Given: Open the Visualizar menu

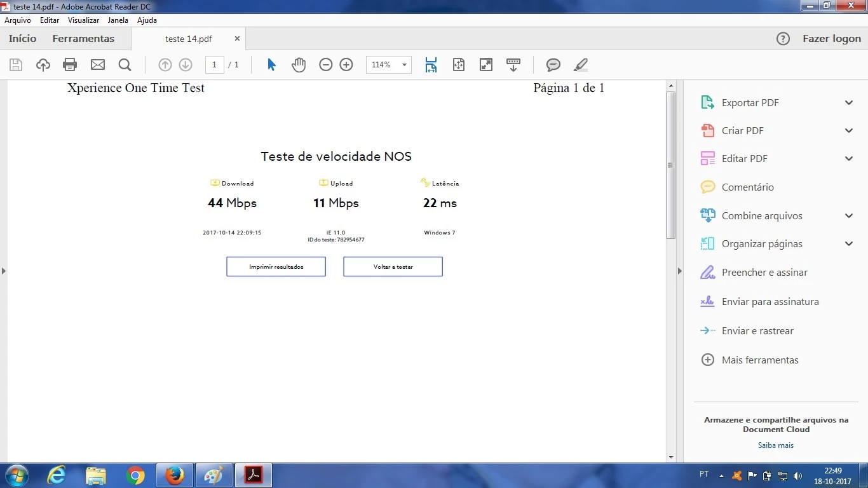Looking at the screenshot, I should pos(84,20).
